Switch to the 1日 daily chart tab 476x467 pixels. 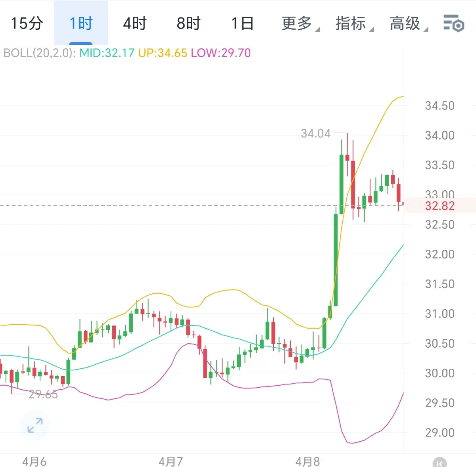pos(242,23)
